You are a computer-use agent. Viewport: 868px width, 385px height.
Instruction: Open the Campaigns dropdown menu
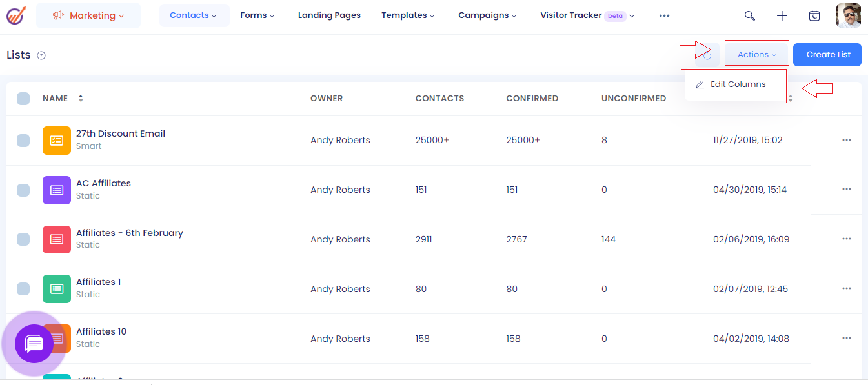tap(487, 15)
